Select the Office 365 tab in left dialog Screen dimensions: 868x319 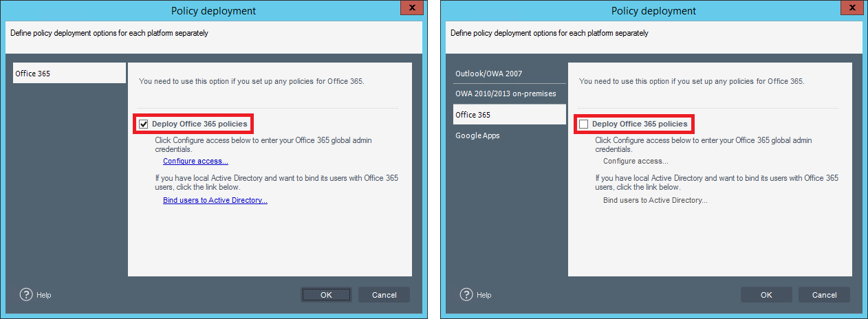69,74
